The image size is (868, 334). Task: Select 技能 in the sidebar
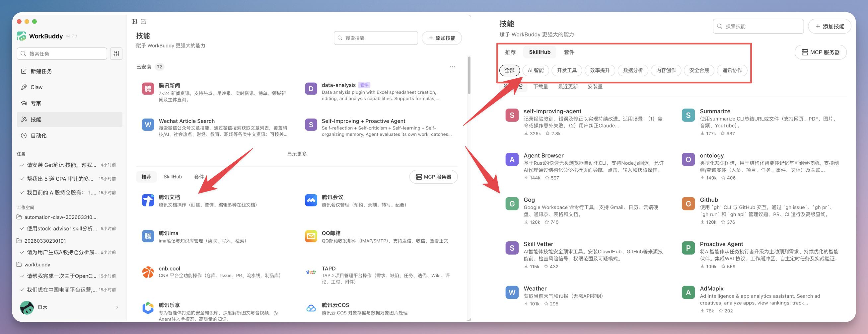click(69, 120)
